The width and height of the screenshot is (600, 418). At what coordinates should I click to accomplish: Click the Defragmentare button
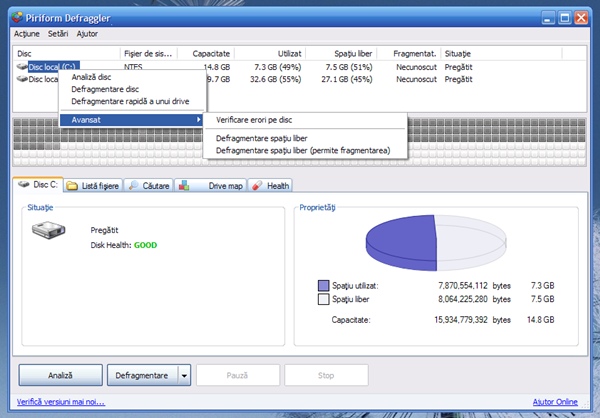[142, 375]
